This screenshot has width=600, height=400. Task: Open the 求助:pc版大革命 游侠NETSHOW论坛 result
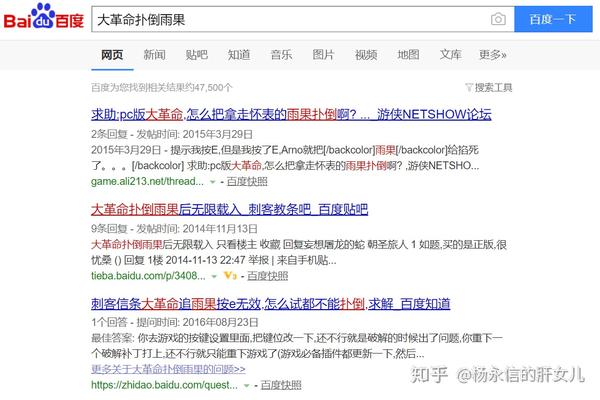291,114
